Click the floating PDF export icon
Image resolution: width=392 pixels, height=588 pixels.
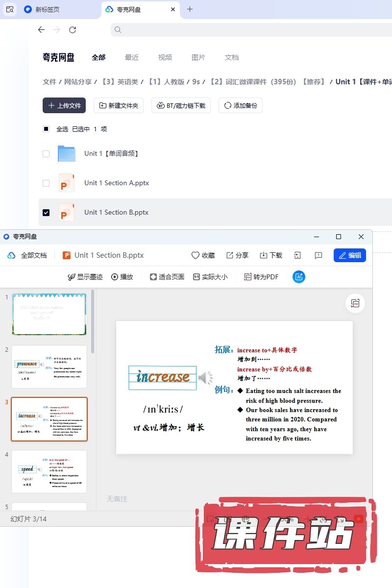coord(355,303)
